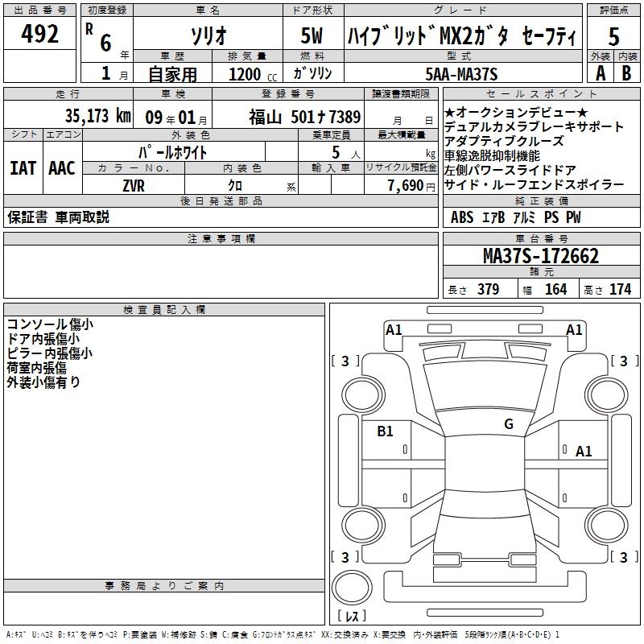Select the G windshield mark on diagram

(x=508, y=424)
